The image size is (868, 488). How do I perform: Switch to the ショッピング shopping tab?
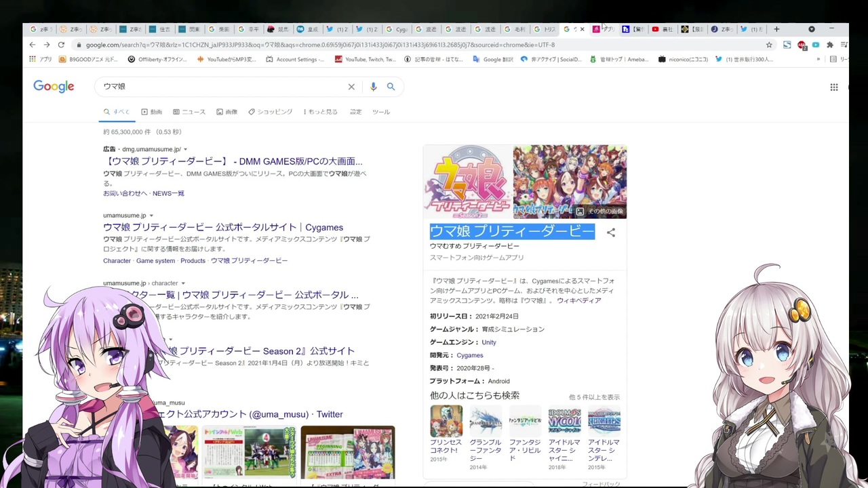coord(271,112)
